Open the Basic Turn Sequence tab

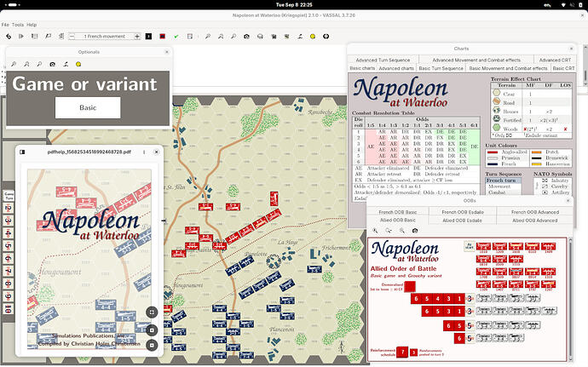pyautogui.click(x=441, y=68)
